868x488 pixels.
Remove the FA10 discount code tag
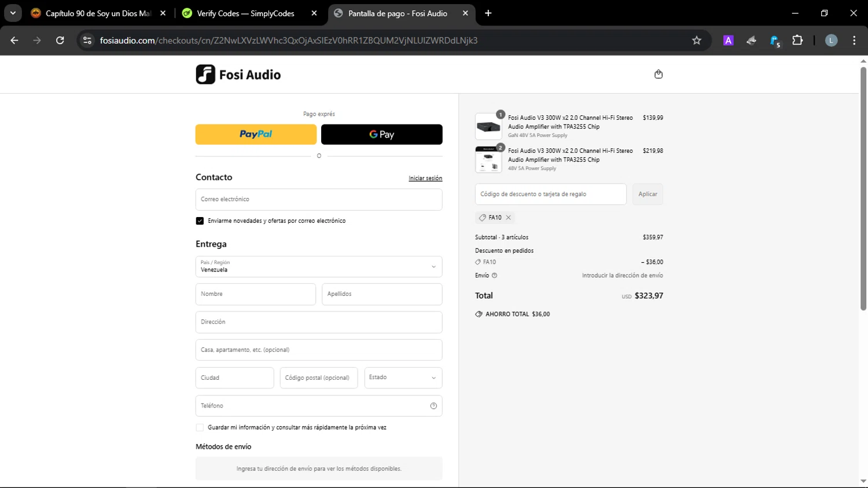pos(509,218)
